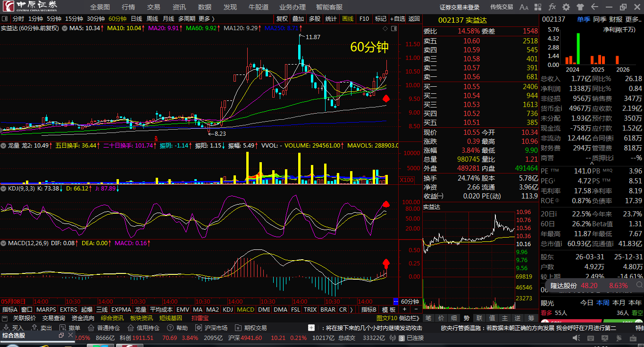Expand the 侧边栏 sidebar chevron

point(410,318)
